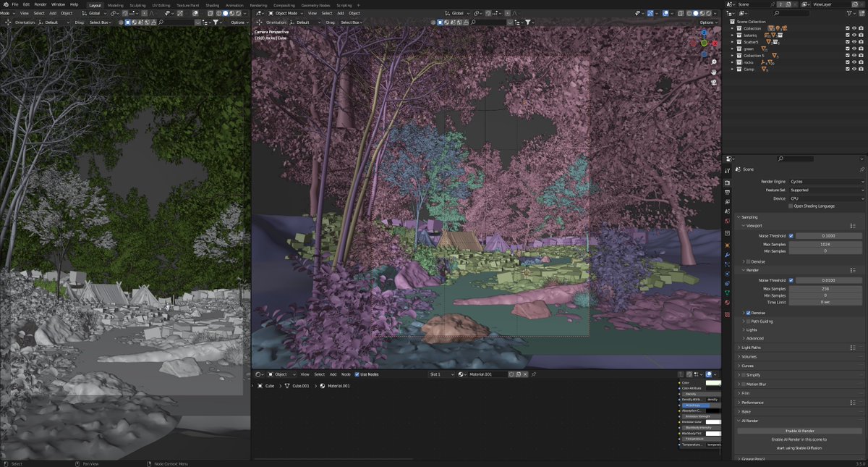Toggle Viewport Noise Threshold checkbox

click(791, 236)
